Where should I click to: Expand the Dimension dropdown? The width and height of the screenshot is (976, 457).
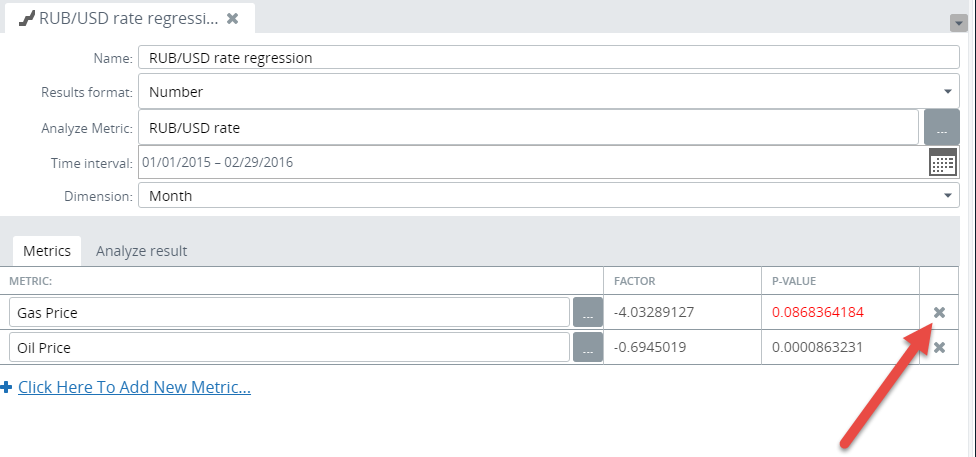click(947, 196)
